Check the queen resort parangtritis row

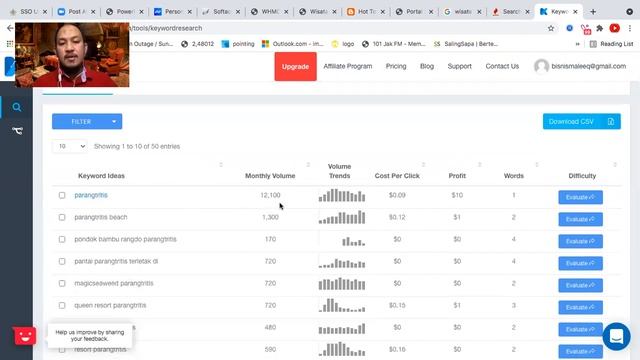pyautogui.click(x=62, y=305)
